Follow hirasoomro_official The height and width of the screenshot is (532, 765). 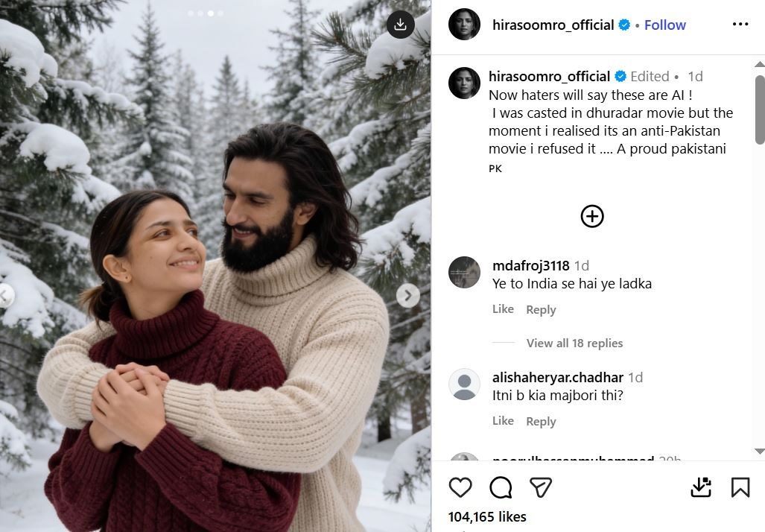coord(664,25)
